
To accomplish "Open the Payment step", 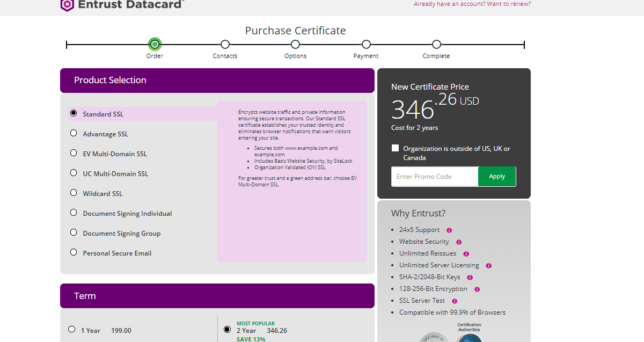I will [x=366, y=45].
